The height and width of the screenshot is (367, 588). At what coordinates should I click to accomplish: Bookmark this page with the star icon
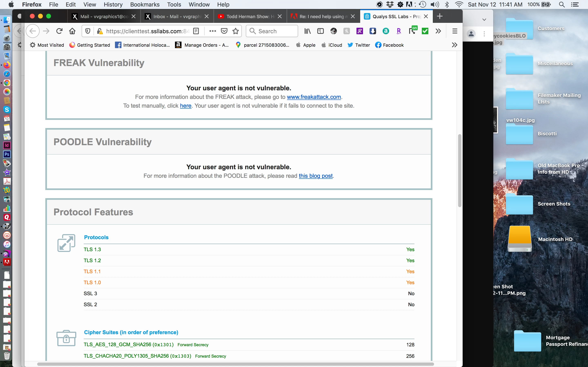pos(235,31)
